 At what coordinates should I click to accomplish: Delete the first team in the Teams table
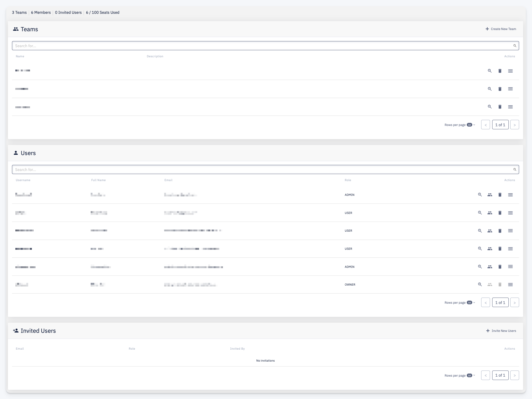[500, 71]
